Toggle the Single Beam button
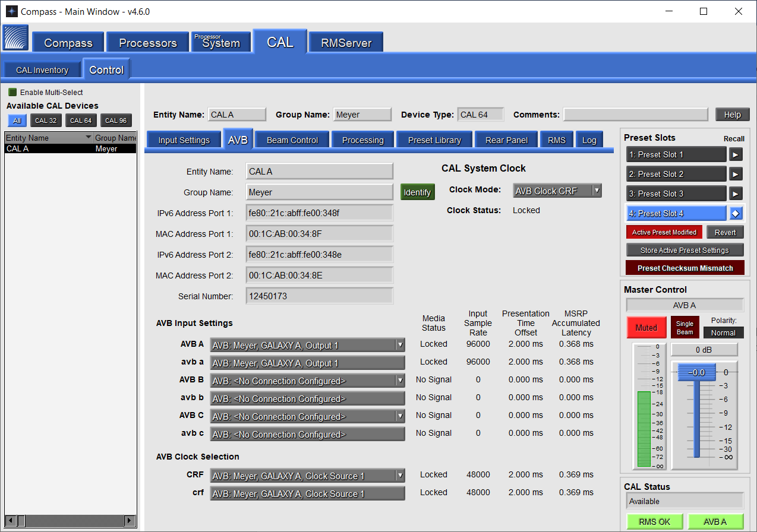Viewport: 757px width, 532px height. (685, 328)
